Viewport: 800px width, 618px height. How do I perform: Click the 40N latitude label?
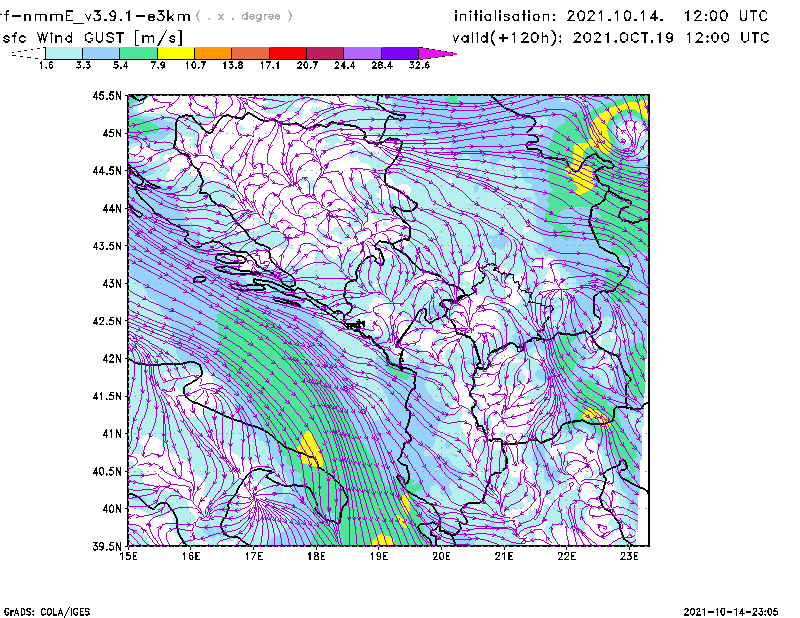pos(112,509)
